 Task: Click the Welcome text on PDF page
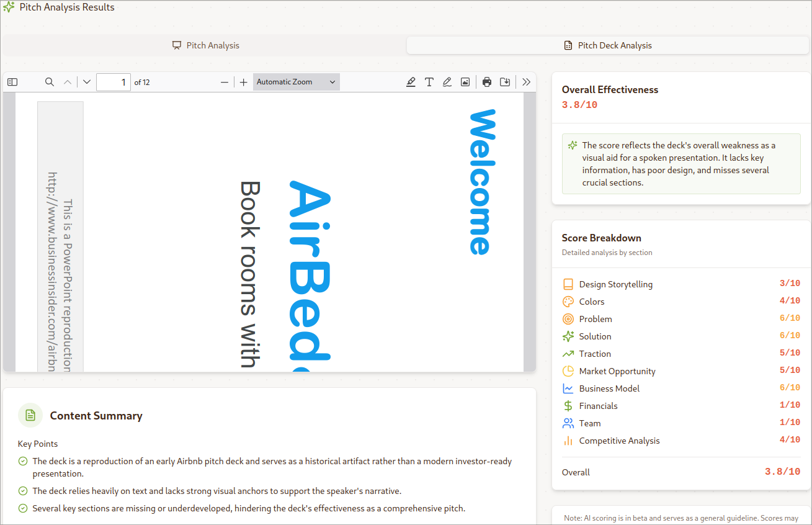tap(482, 182)
